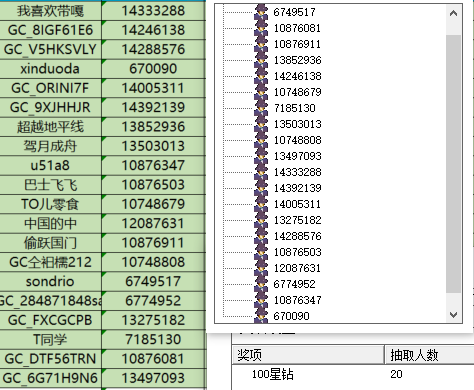Viewport: 474px width, 390px height.
Task: Click the user icon beside 13275182 in list
Action: 261,220
